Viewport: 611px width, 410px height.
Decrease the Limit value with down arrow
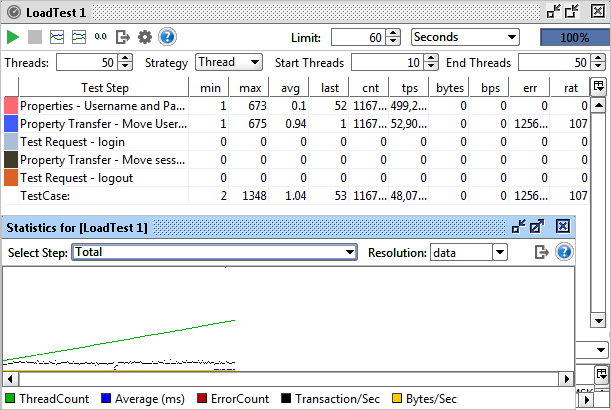click(x=393, y=41)
